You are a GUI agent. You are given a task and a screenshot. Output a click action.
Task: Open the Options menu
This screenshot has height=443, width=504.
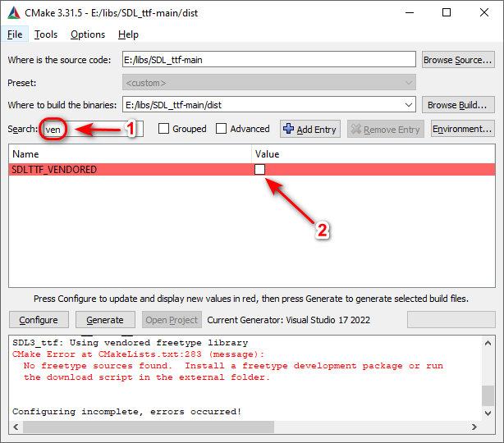point(88,34)
